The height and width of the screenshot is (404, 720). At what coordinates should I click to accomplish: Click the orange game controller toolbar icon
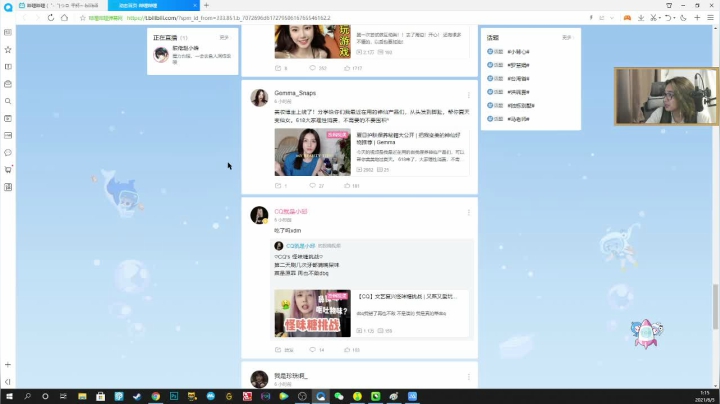[x=627, y=17]
